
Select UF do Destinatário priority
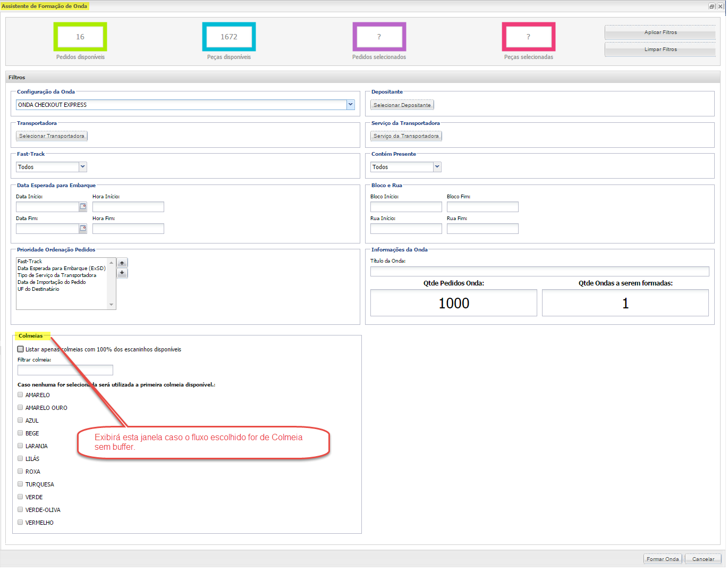pyautogui.click(x=38, y=289)
